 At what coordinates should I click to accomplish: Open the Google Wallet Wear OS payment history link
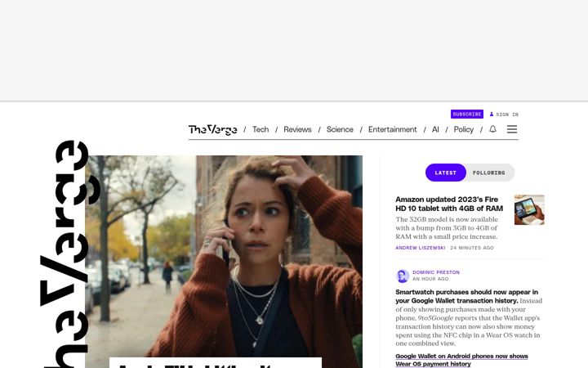coord(461,360)
